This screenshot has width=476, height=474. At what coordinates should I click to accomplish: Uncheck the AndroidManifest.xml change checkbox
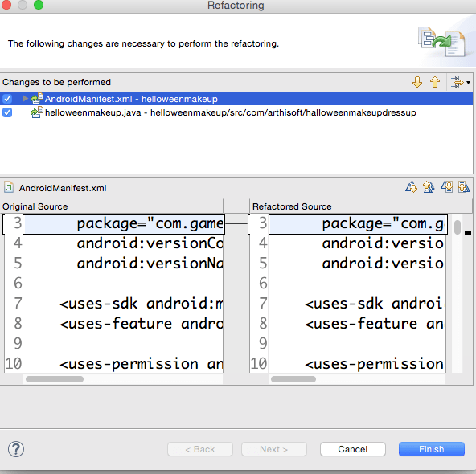[x=7, y=99]
